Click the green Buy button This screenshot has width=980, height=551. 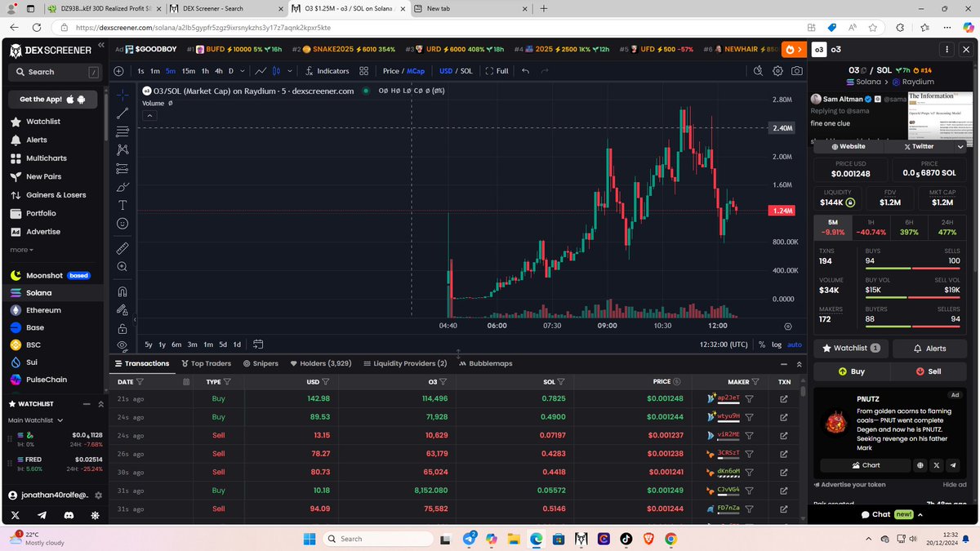pyautogui.click(x=851, y=371)
